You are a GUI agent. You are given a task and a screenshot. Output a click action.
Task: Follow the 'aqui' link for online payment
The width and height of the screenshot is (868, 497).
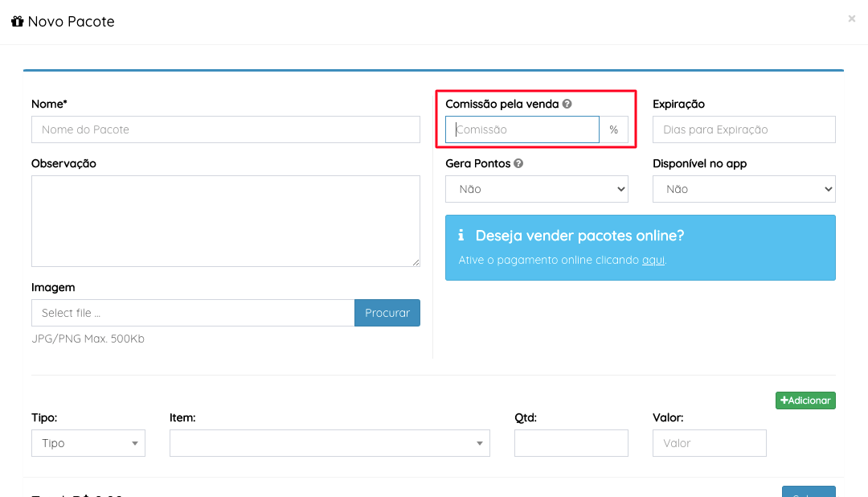653,261
